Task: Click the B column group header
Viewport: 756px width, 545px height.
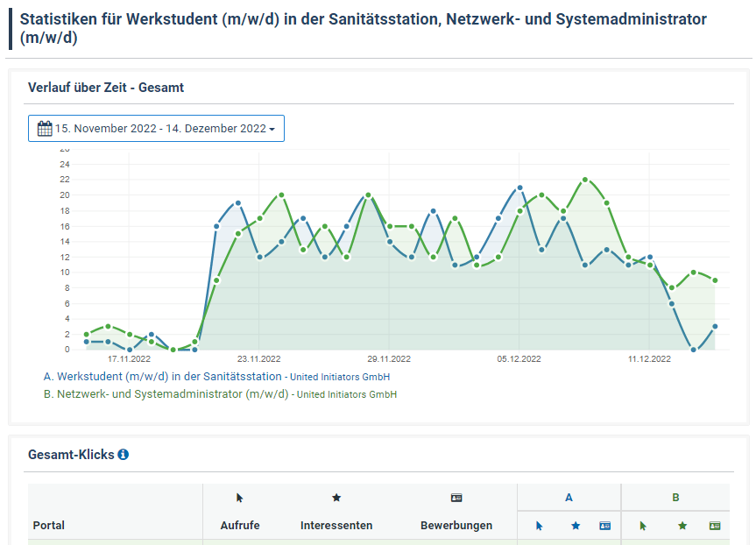Action: click(675, 497)
